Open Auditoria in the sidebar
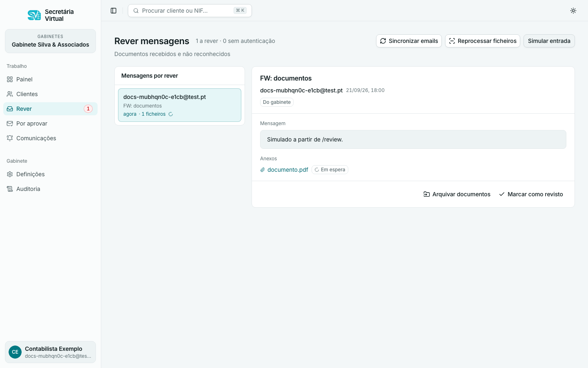The width and height of the screenshot is (588, 368). coord(50,189)
